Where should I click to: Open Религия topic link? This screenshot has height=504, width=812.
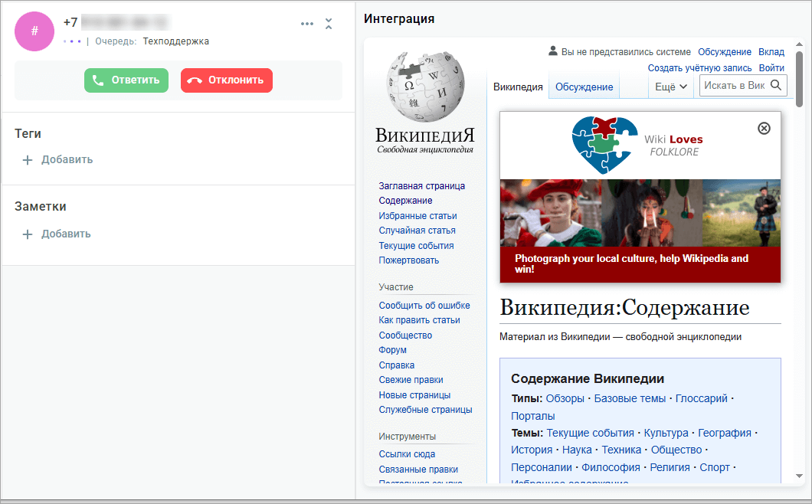670,467
